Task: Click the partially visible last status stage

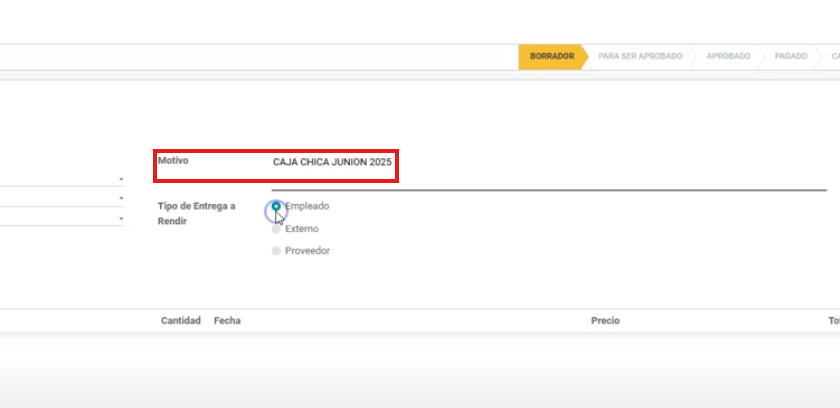Action: [x=833, y=57]
